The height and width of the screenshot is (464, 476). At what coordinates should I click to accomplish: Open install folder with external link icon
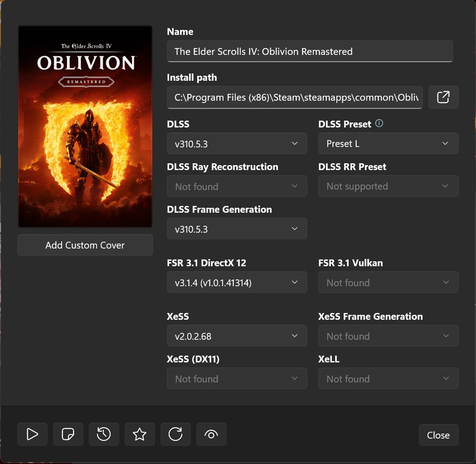(443, 97)
